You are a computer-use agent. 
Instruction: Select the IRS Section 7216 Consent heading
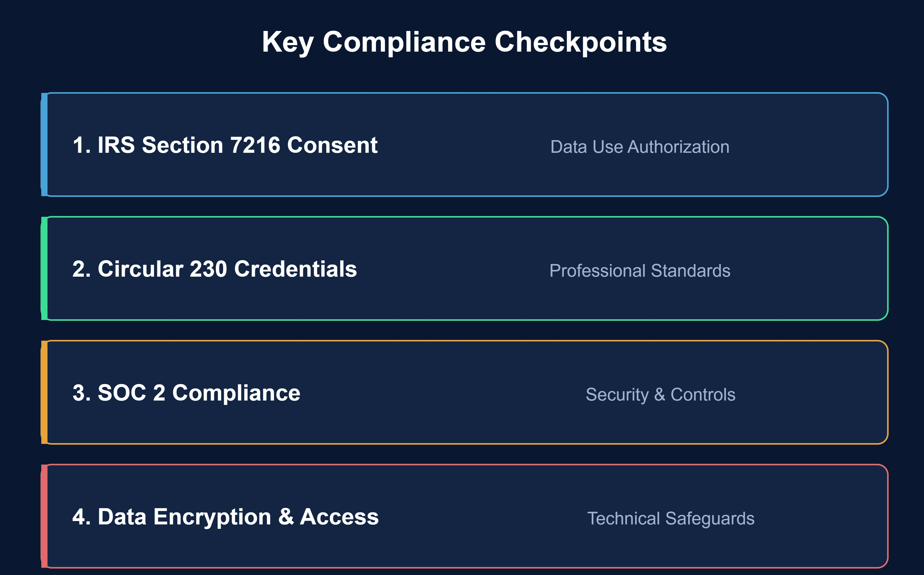point(225,145)
